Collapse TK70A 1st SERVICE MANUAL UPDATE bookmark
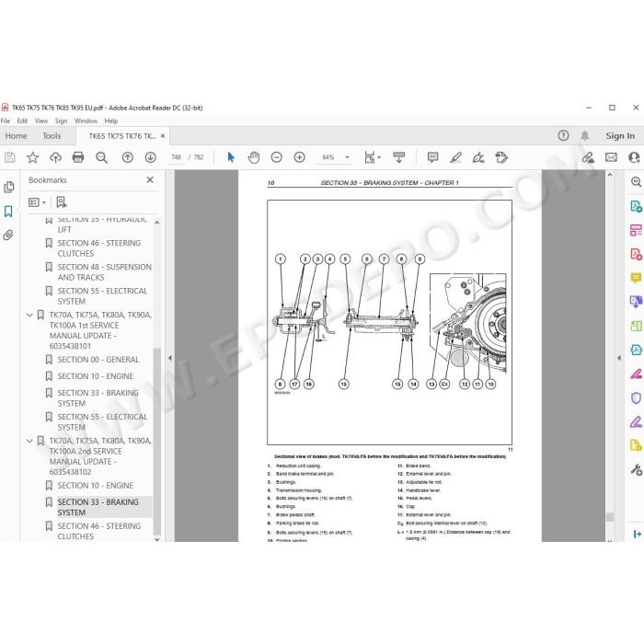The image size is (644, 644). pyautogui.click(x=29, y=315)
